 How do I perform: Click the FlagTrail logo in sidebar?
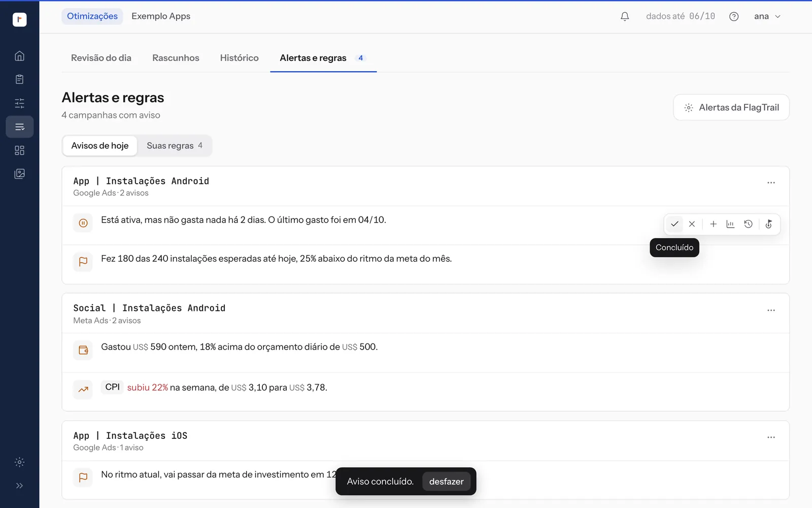point(19,19)
